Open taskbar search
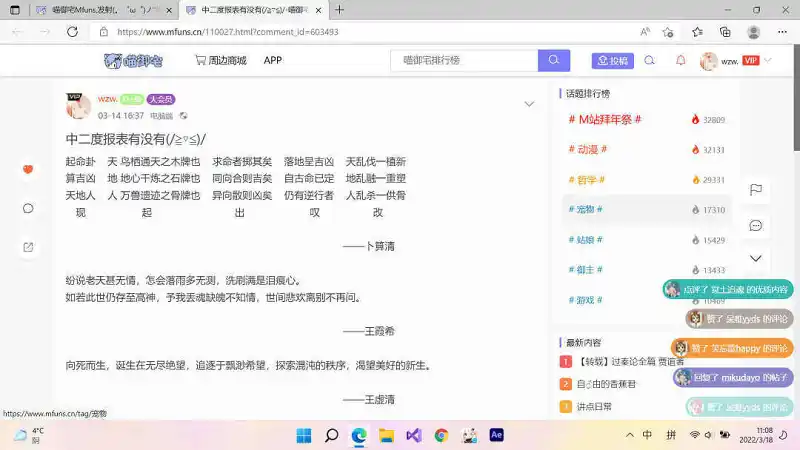The image size is (800, 450). (332, 435)
